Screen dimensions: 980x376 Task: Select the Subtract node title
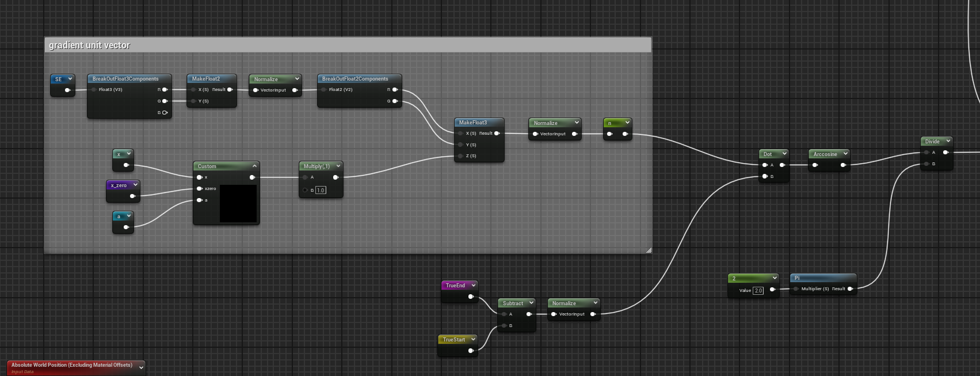(513, 303)
